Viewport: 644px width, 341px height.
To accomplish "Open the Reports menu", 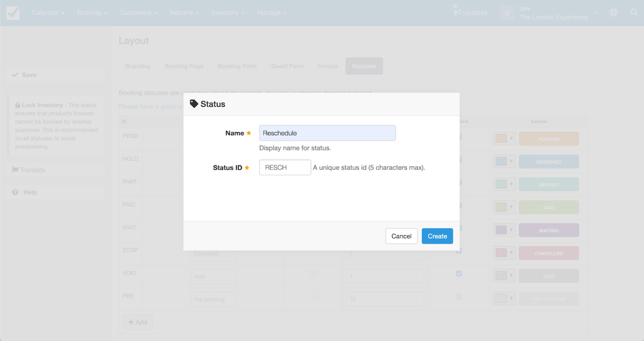I will coord(184,13).
